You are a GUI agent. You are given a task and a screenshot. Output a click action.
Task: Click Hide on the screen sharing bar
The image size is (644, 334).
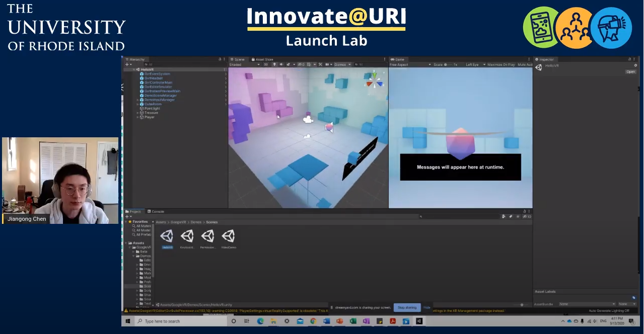427,307
